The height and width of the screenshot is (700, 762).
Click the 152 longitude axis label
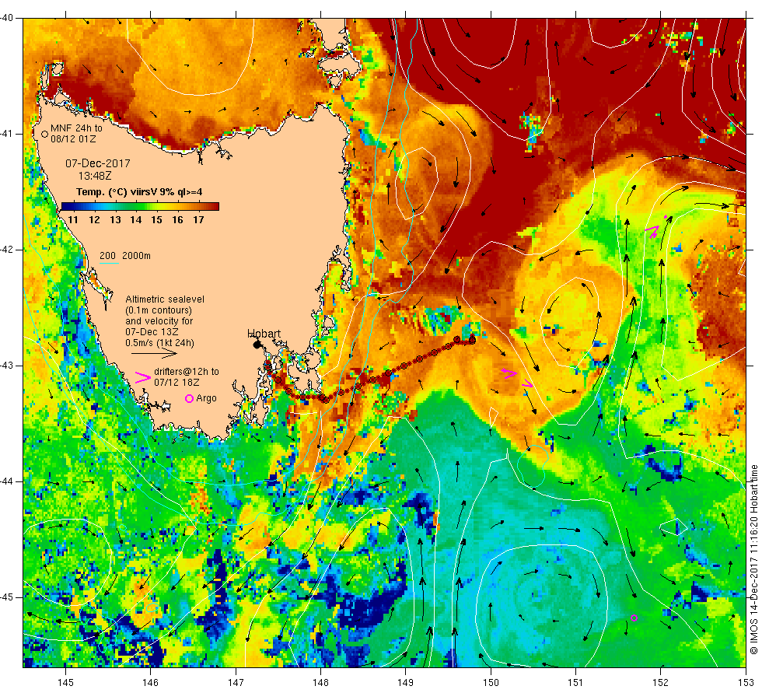(x=660, y=683)
